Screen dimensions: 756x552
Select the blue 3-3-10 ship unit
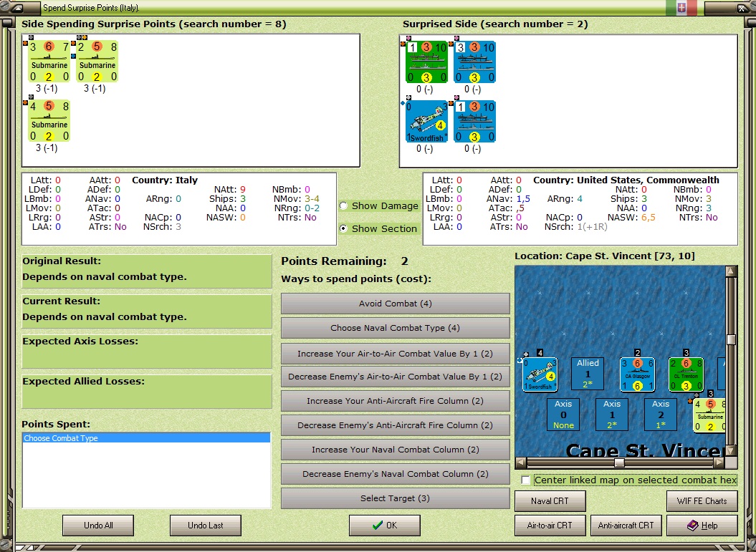tap(474, 62)
